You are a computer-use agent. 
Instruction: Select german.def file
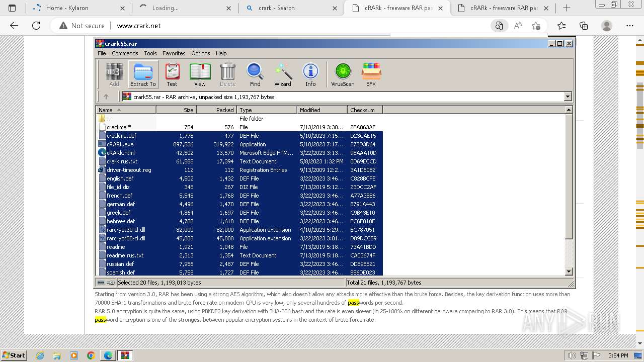tap(239, 204)
